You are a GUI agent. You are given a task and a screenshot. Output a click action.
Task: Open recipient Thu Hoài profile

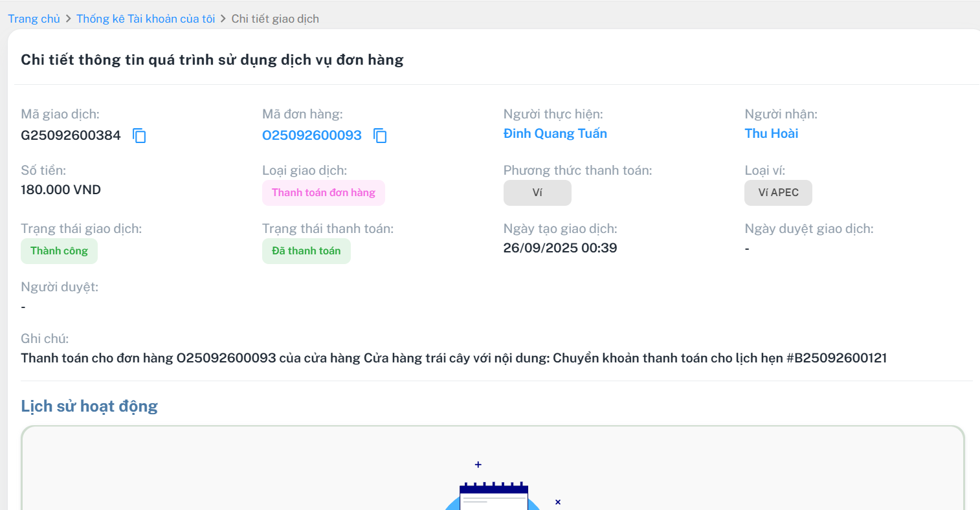(x=771, y=133)
